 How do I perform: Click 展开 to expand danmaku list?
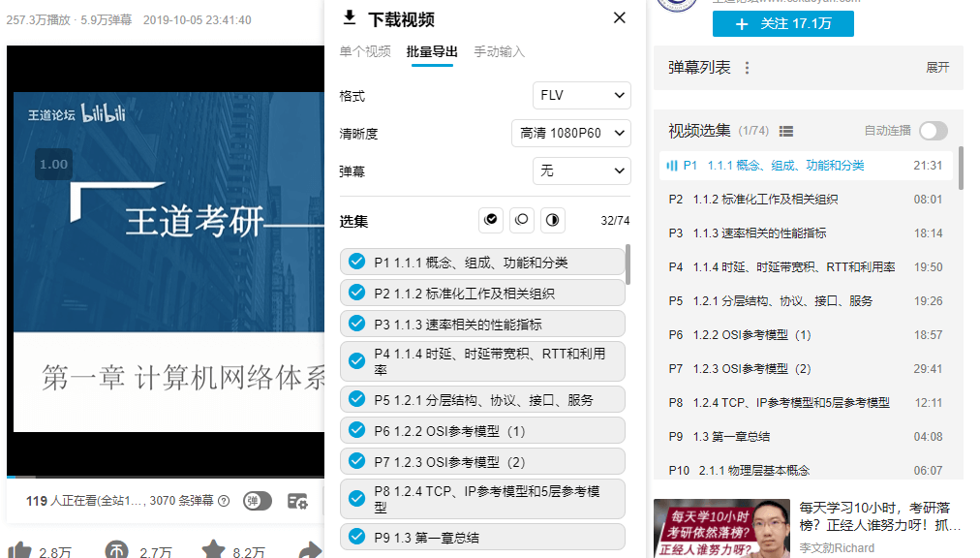tap(937, 68)
